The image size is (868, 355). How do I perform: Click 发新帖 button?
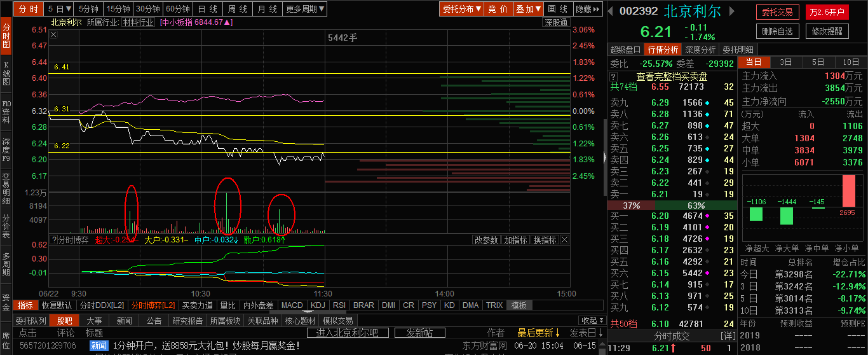tap(419, 333)
